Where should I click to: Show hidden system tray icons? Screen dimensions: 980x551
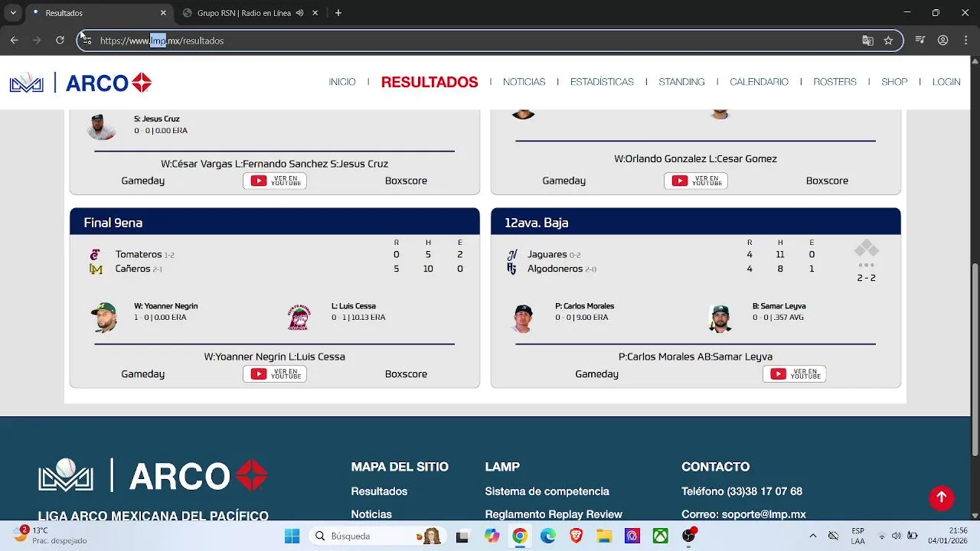pyautogui.click(x=812, y=536)
